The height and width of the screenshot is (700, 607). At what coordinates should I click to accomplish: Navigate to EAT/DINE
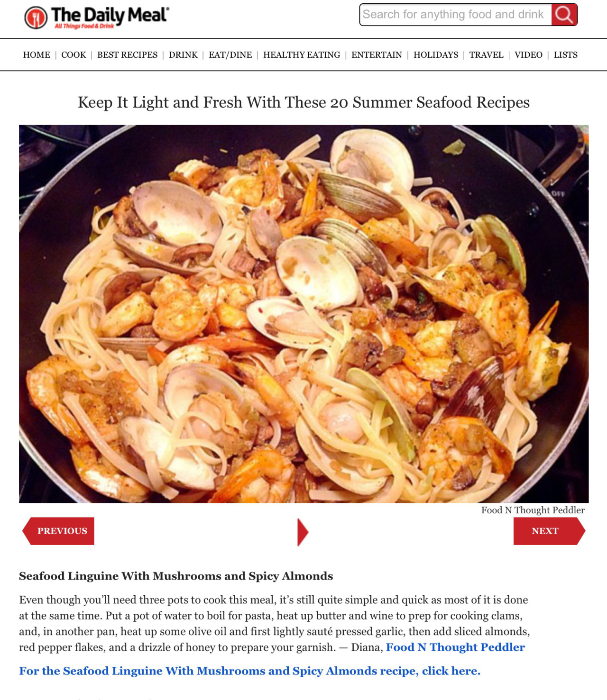tap(230, 55)
